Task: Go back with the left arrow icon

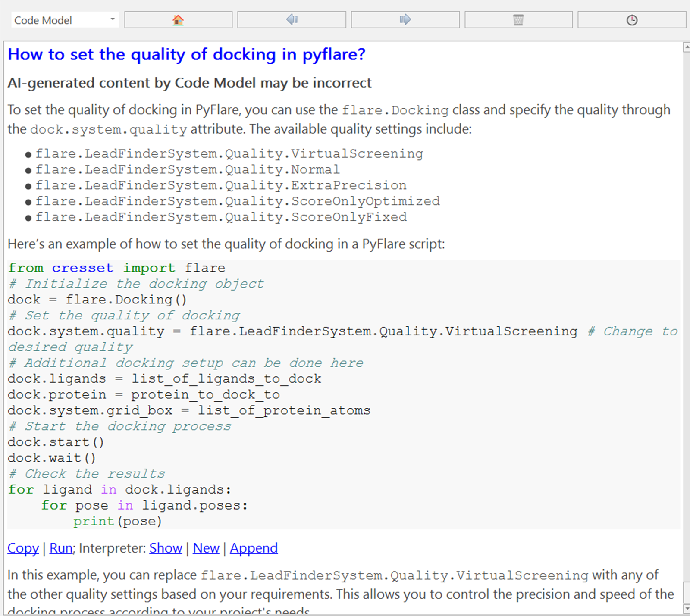Action: tap(292, 20)
